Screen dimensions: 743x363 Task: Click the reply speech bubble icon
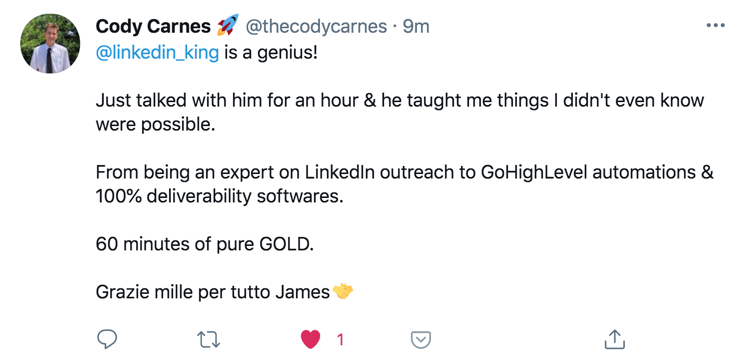107,339
